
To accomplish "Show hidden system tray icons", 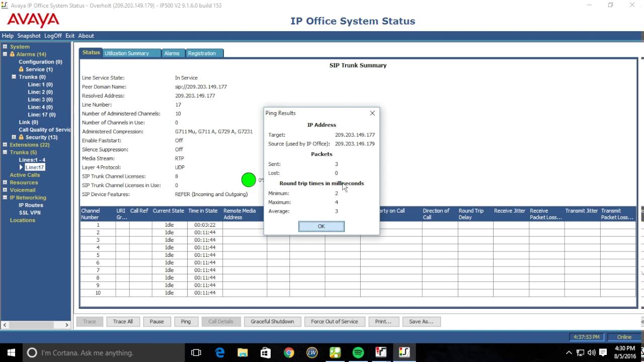I will pos(569,352).
